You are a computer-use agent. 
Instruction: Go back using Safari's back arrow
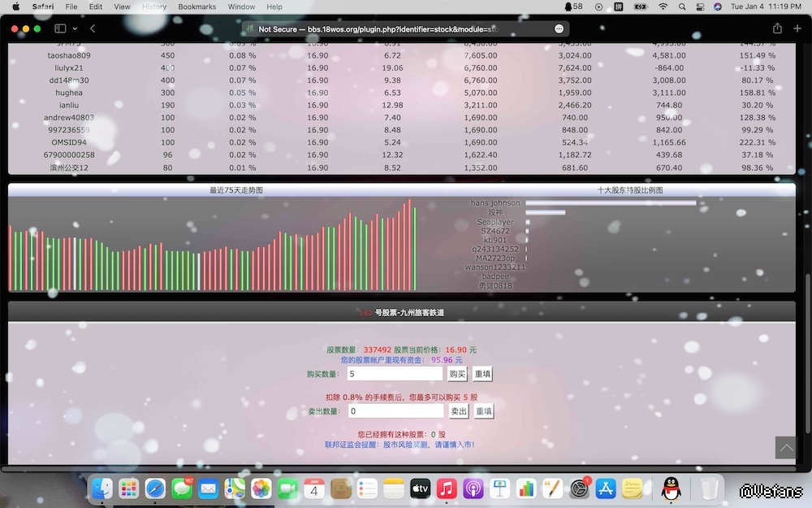coord(93,28)
